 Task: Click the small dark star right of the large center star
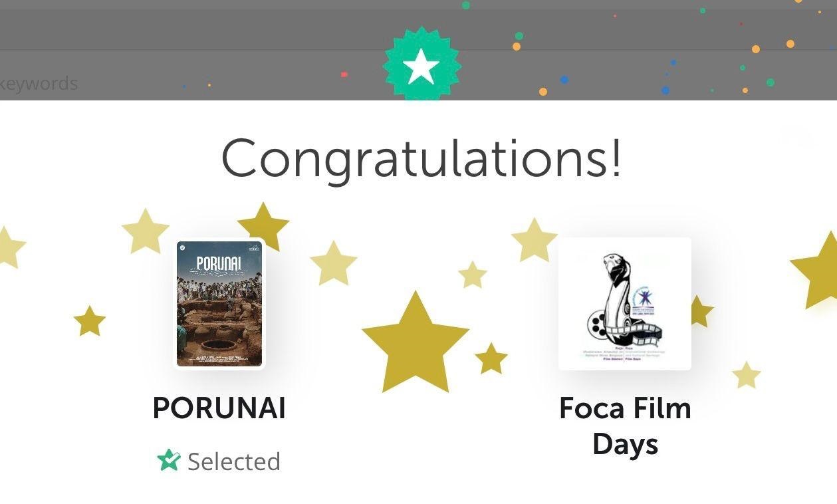pos(491,359)
